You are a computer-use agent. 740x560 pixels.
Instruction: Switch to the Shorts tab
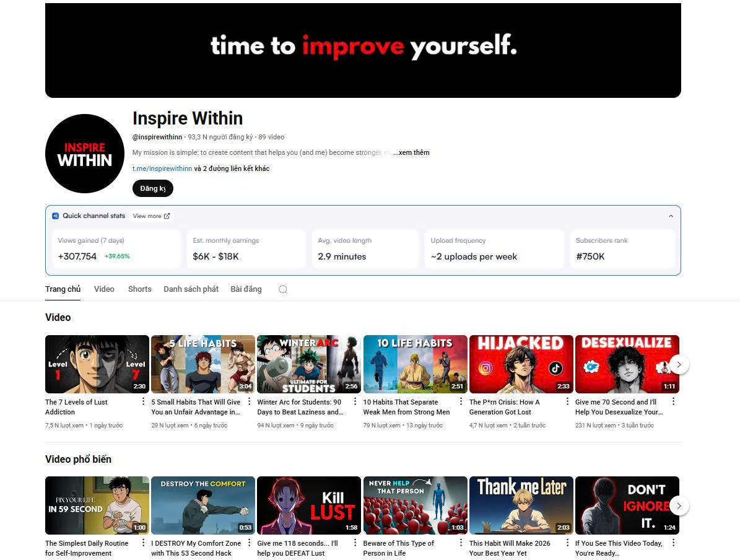[x=139, y=289]
